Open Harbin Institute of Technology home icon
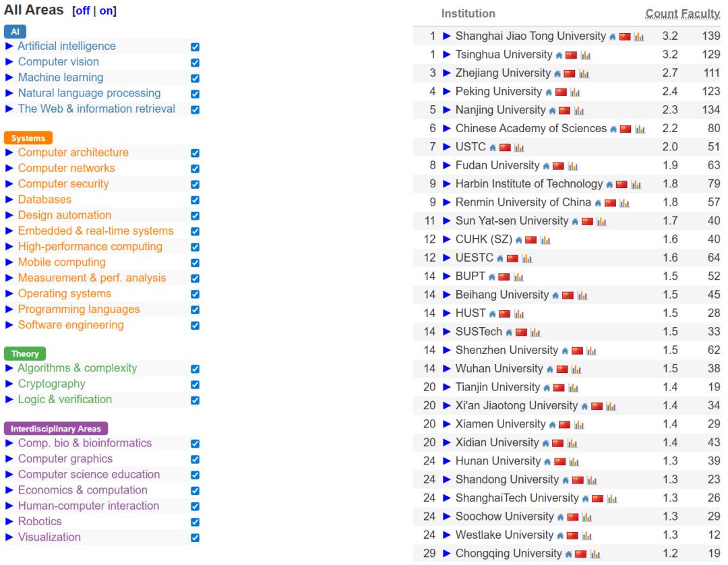The image size is (728, 565). tap(609, 185)
